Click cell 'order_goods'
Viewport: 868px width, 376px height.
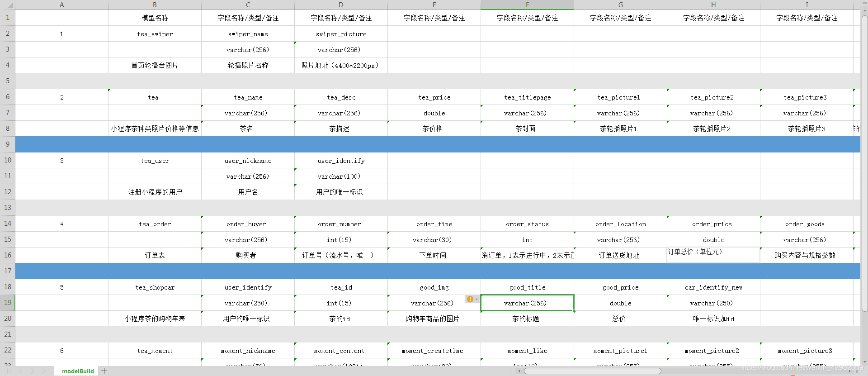tap(807, 224)
